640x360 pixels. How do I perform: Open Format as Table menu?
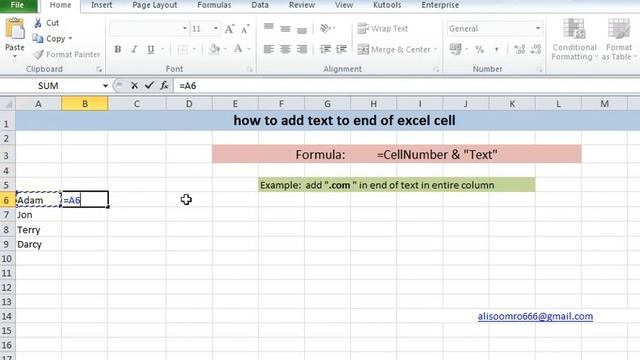[x=619, y=40]
